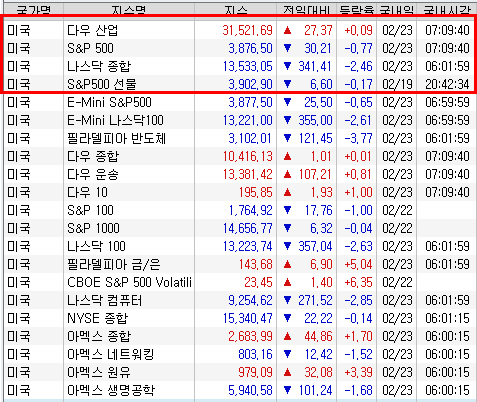This screenshot has width=477, height=402.
Task: Click the index value 13,533.05
Action: click(x=248, y=66)
